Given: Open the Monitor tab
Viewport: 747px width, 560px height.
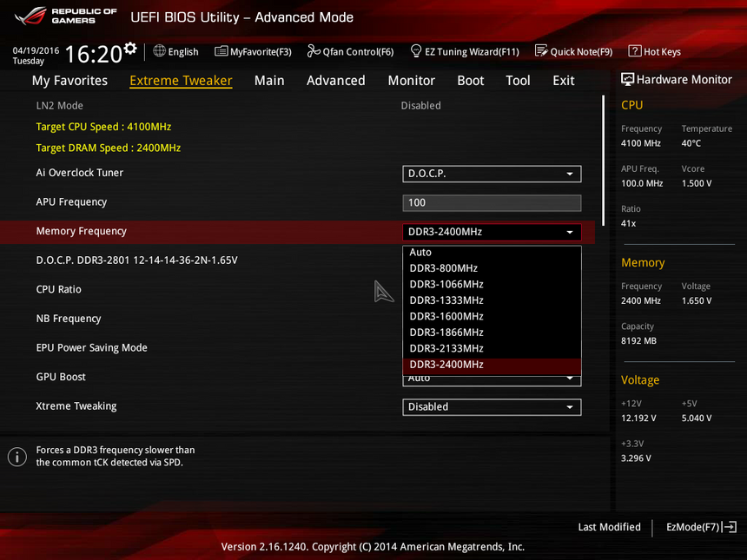Looking at the screenshot, I should [x=411, y=81].
